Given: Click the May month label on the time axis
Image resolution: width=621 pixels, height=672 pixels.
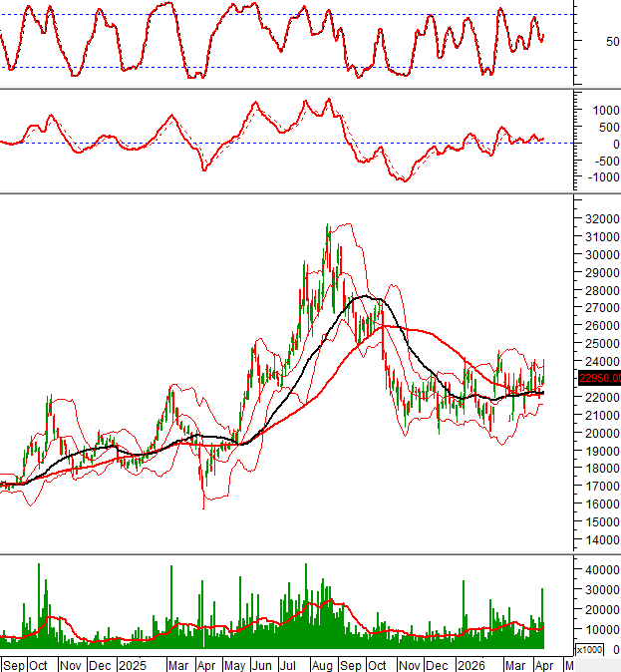Looking at the screenshot, I should 235,664.
